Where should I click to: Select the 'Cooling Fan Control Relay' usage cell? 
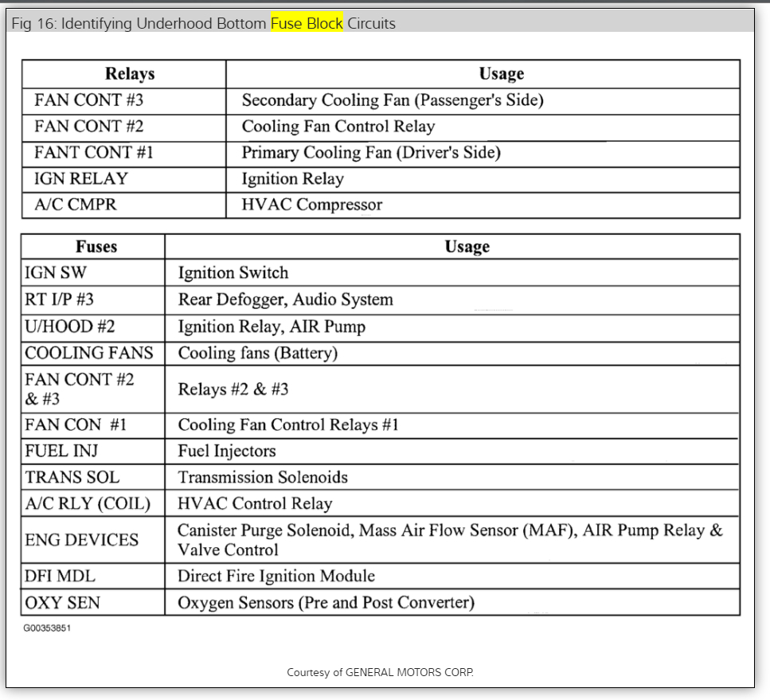[x=483, y=127]
